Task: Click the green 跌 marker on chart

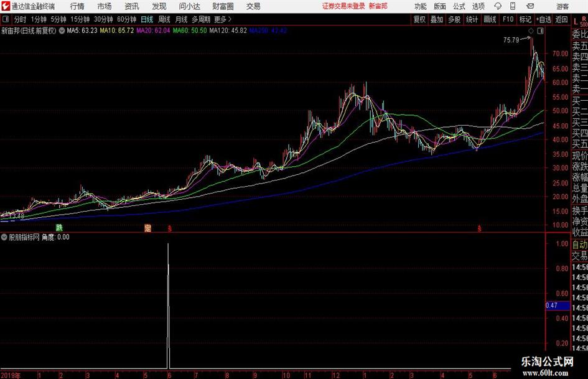Action: [59, 227]
